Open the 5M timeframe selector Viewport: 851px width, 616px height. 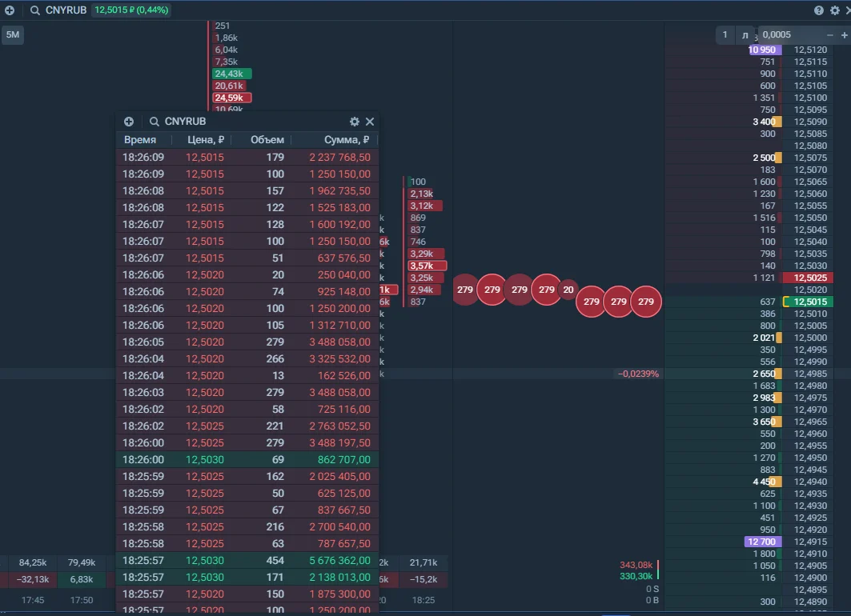(x=13, y=34)
